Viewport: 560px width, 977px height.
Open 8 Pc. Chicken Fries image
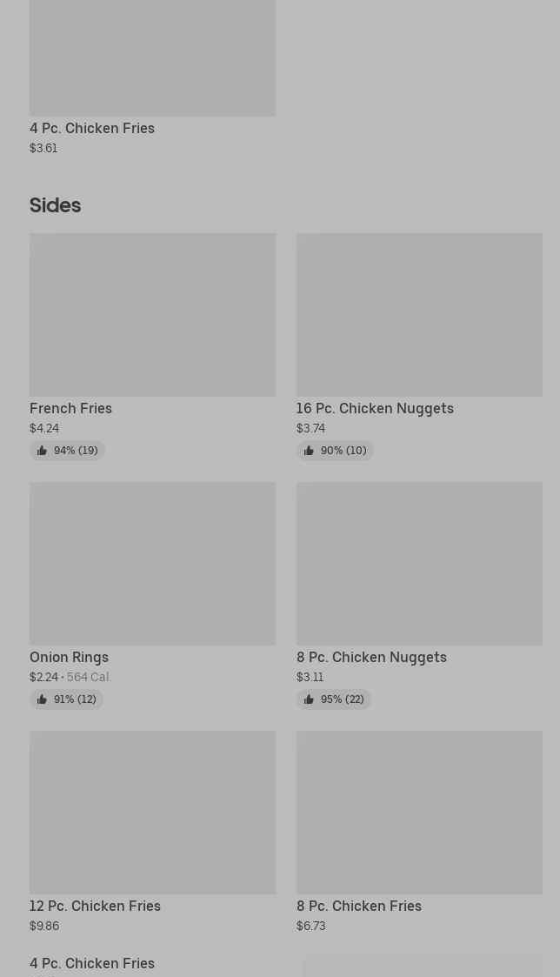point(419,812)
